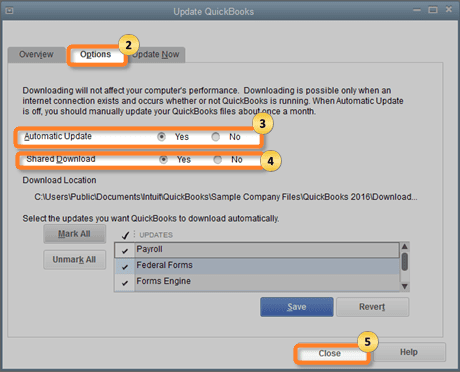Toggle the Payroll update checkmark
The width and height of the screenshot is (460, 372).
[125, 250]
